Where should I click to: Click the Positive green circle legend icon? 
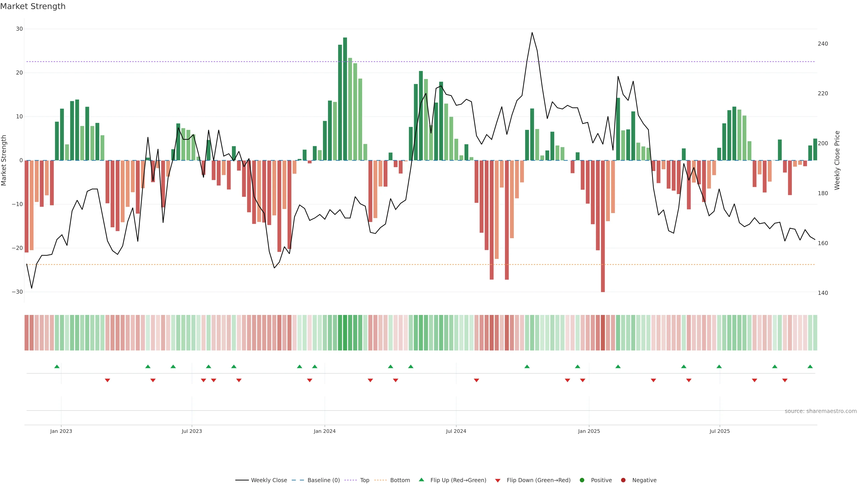(582, 480)
